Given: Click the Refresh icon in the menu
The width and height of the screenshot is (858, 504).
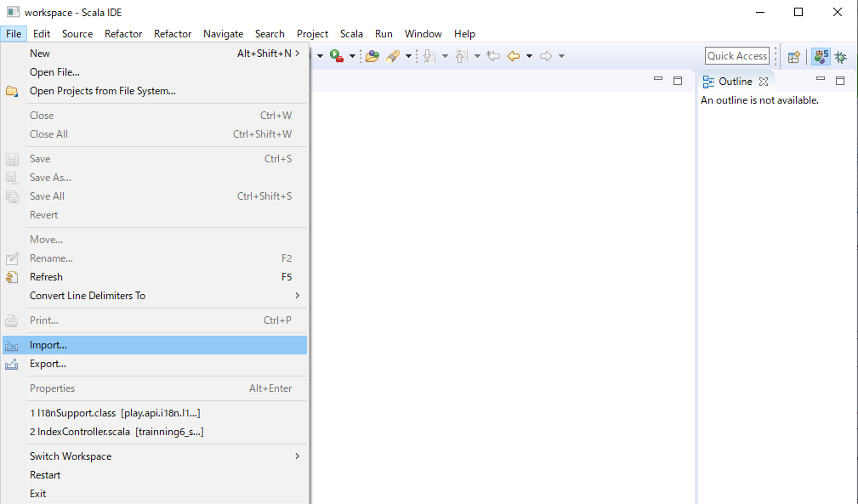Looking at the screenshot, I should click(x=12, y=276).
